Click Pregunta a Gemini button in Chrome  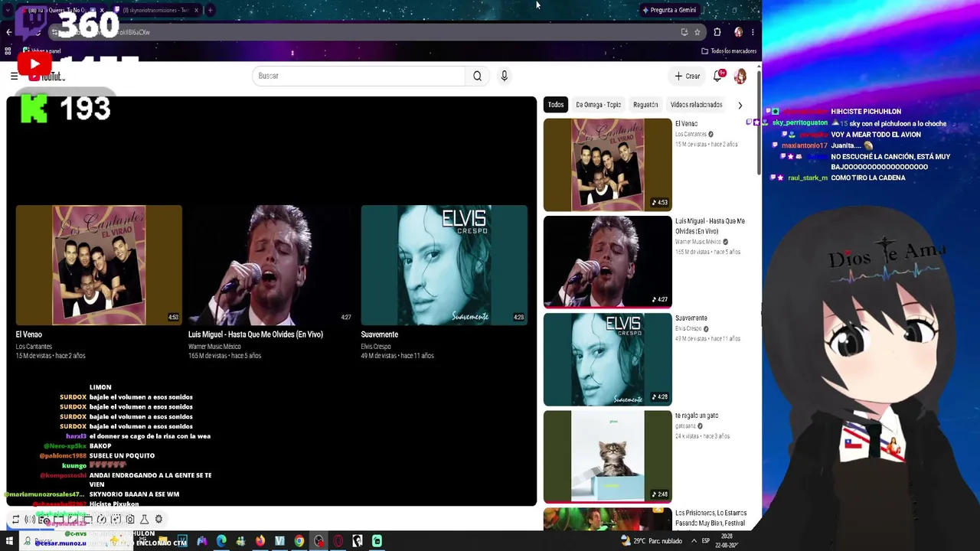coord(669,10)
